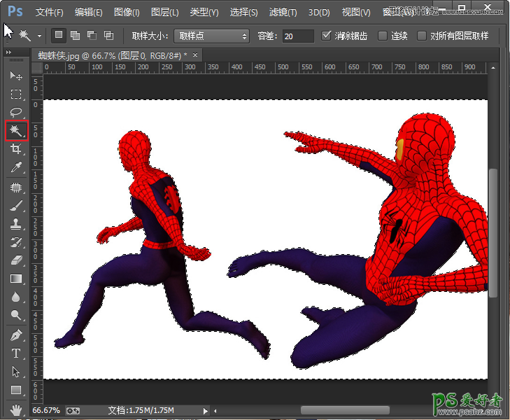
Task: Open the 编辑(E) menu
Action: [x=88, y=13]
